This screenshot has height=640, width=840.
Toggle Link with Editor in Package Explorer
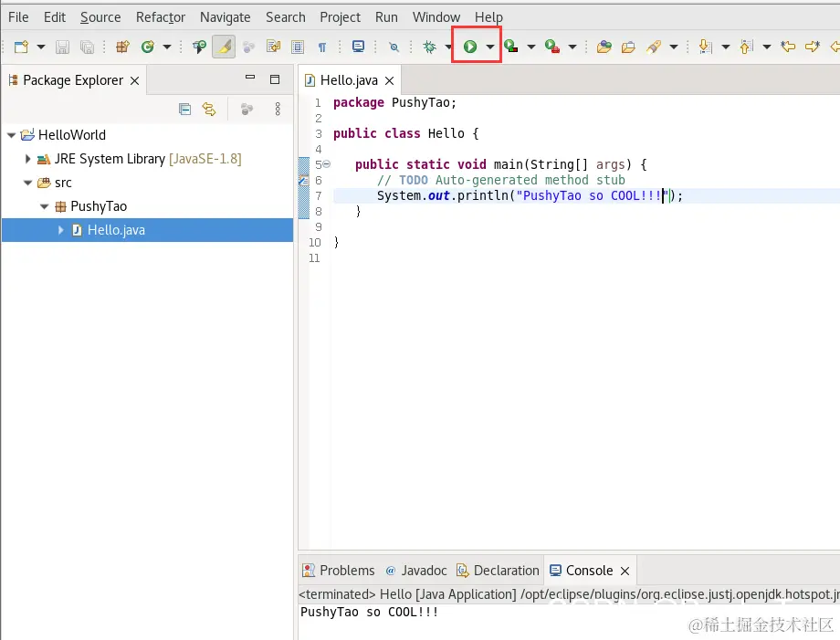[x=209, y=110]
